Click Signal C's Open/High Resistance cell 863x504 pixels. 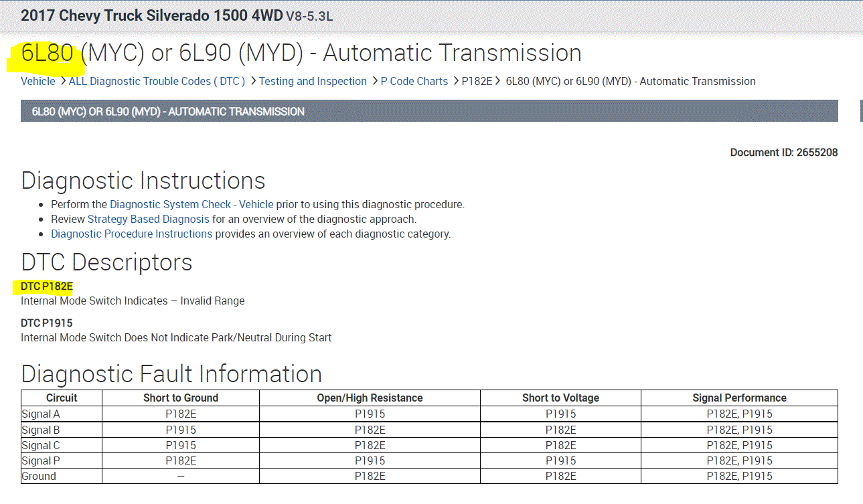(x=370, y=445)
